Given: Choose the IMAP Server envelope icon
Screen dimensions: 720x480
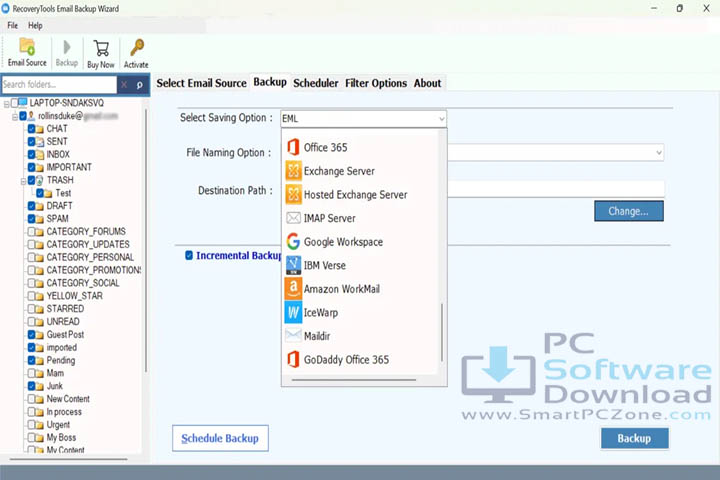Looking at the screenshot, I should pos(293,218).
